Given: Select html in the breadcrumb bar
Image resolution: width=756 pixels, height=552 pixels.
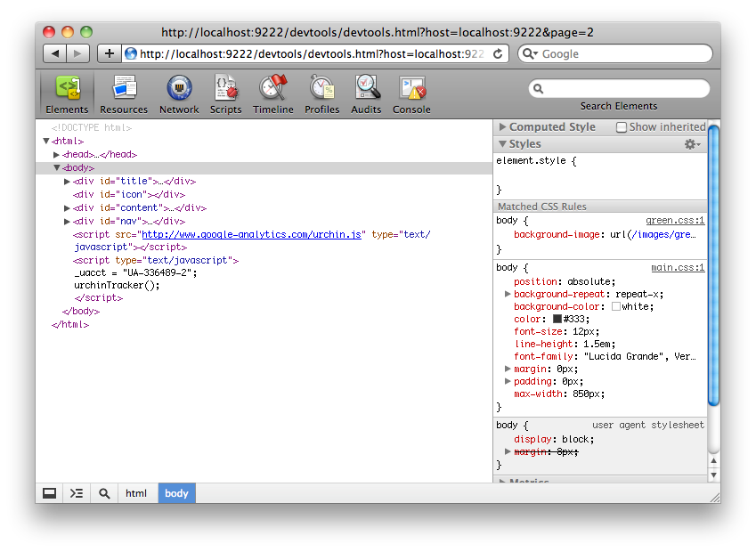Looking at the screenshot, I should tap(136, 493).
